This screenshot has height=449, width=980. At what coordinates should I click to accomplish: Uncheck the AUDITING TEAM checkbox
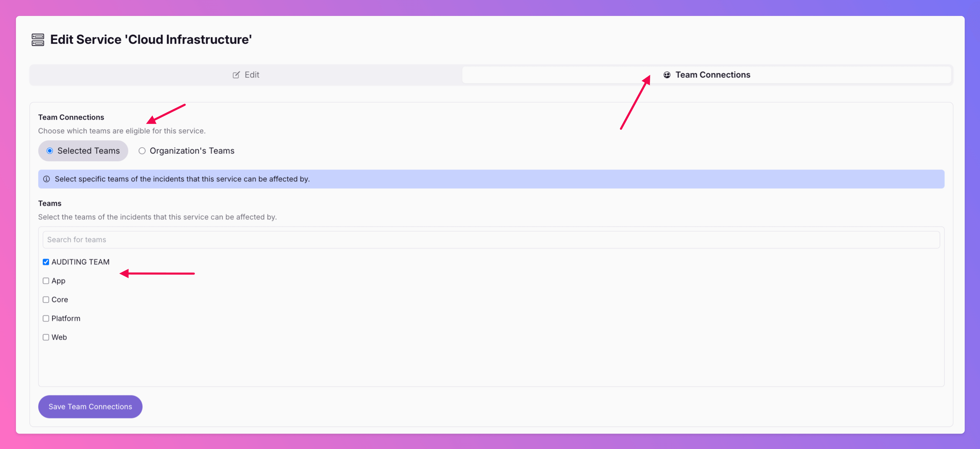click(46, 262)
